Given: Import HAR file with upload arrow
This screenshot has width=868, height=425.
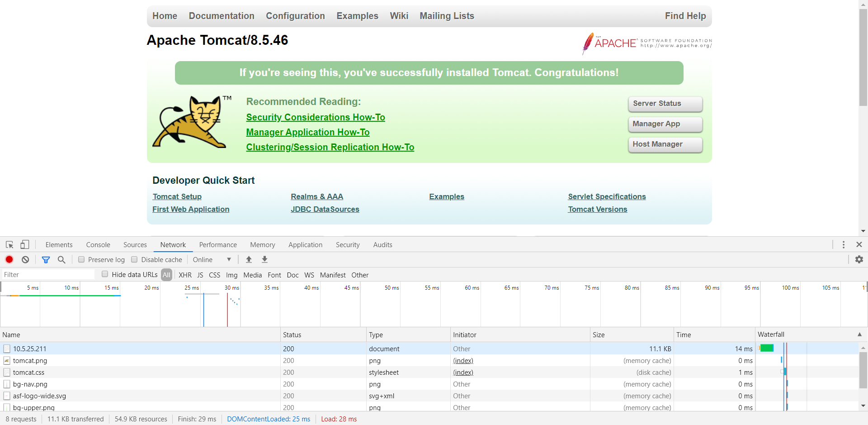Looking at the screenshot, I should [x=249, y=259].
